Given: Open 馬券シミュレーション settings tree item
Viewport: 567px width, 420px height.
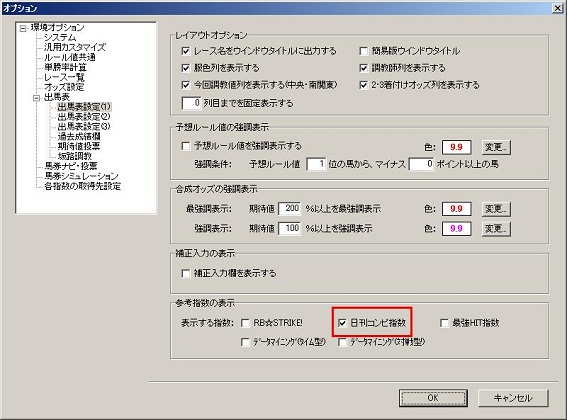Looking at the screenshot, I should pos(81,176).
